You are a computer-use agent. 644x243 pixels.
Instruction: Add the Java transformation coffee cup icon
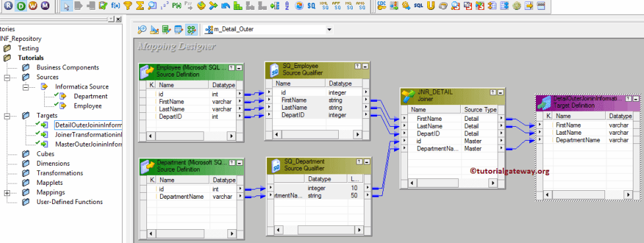(x=443, y=6)
